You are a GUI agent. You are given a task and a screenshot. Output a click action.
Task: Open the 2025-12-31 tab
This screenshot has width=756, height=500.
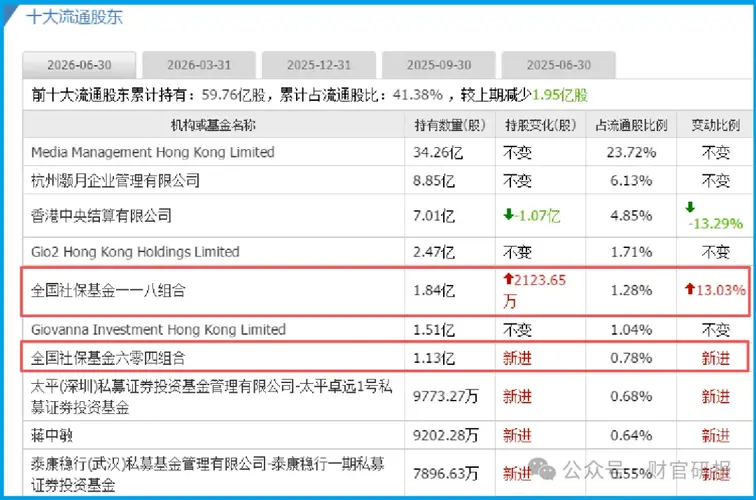319,65
